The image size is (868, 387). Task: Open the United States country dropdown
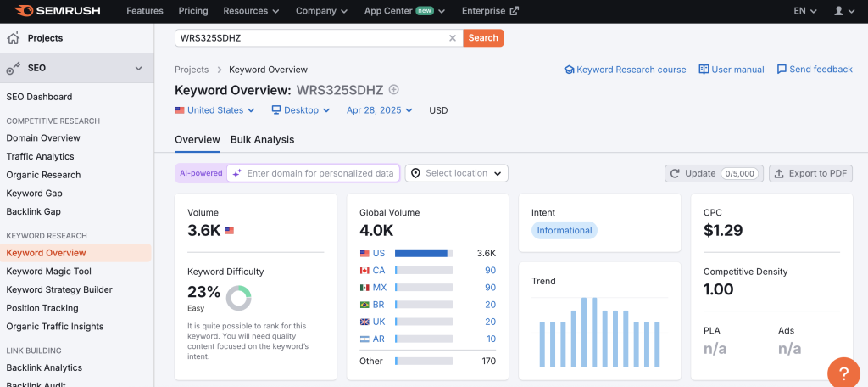[x=214, y=110]
